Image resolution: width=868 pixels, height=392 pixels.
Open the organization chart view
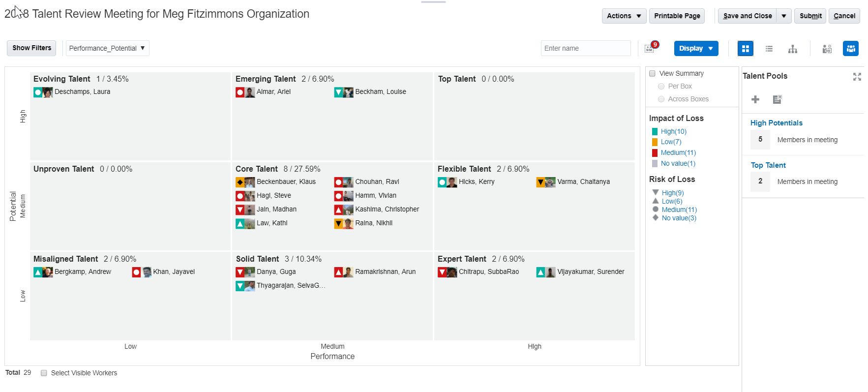coord(792,48)
